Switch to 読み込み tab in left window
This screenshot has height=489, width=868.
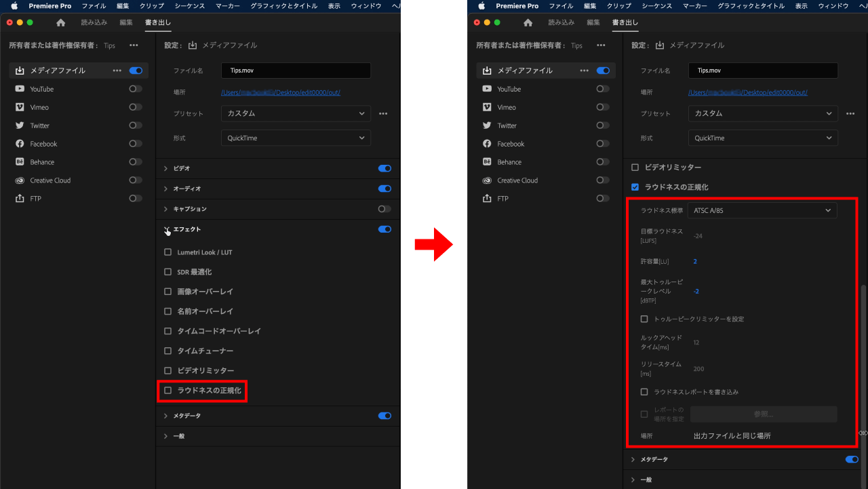click(94, 22)
